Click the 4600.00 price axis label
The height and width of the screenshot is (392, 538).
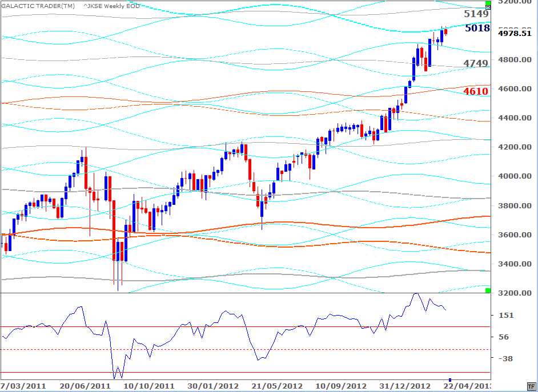pos(515,89)
